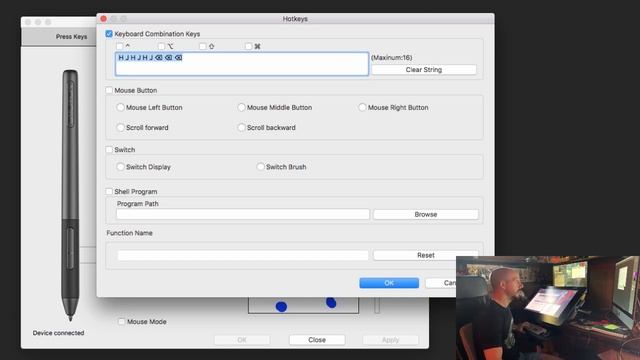Tick the Command (⌘) modifier checkbox
Image resolution: width=640 pixels, height=360 pixels.
pos(249,47)
